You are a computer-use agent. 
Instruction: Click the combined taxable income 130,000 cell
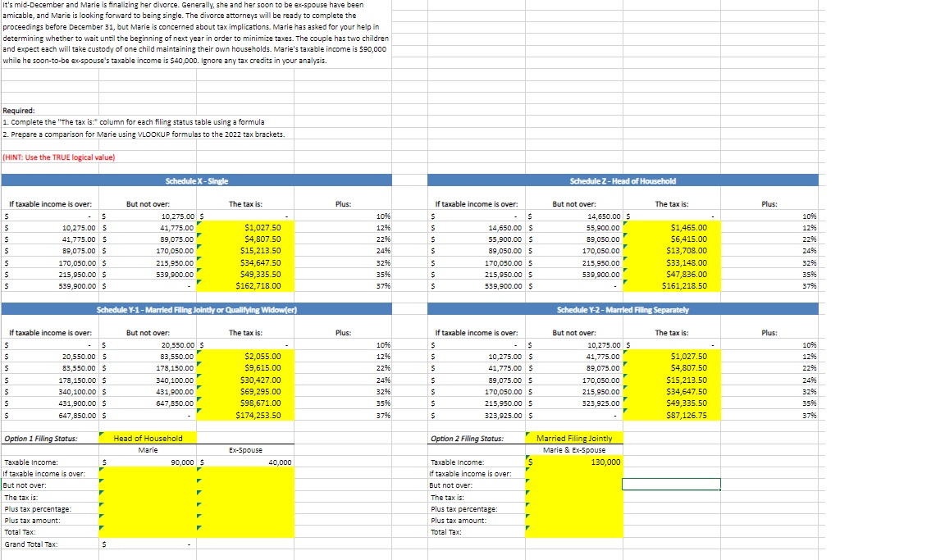573,462
